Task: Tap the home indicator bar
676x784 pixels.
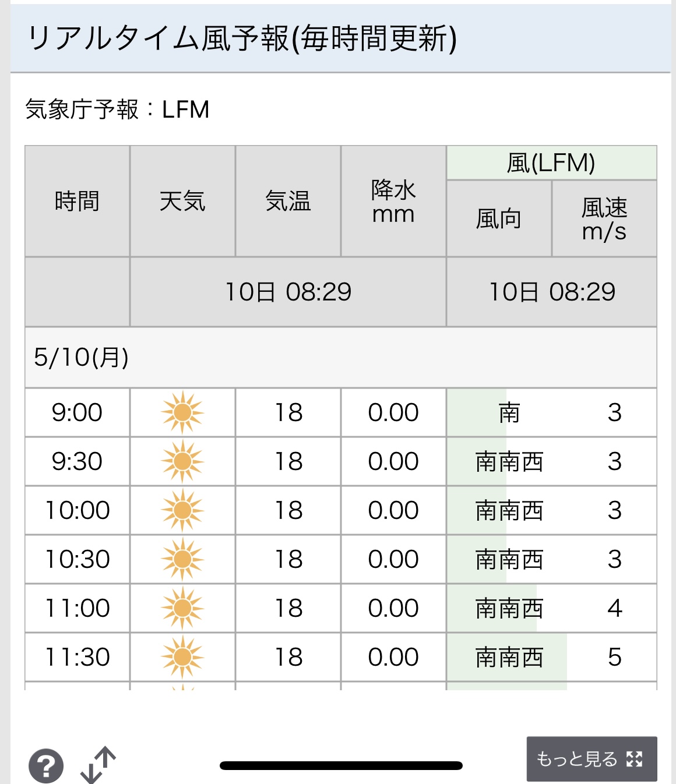Action: (x=341, y=765)
